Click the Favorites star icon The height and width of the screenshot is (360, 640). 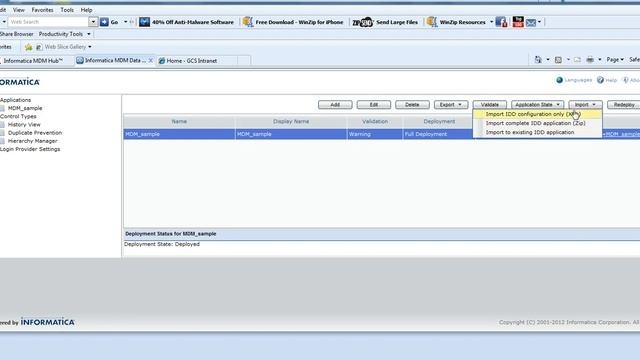point(28,47)
